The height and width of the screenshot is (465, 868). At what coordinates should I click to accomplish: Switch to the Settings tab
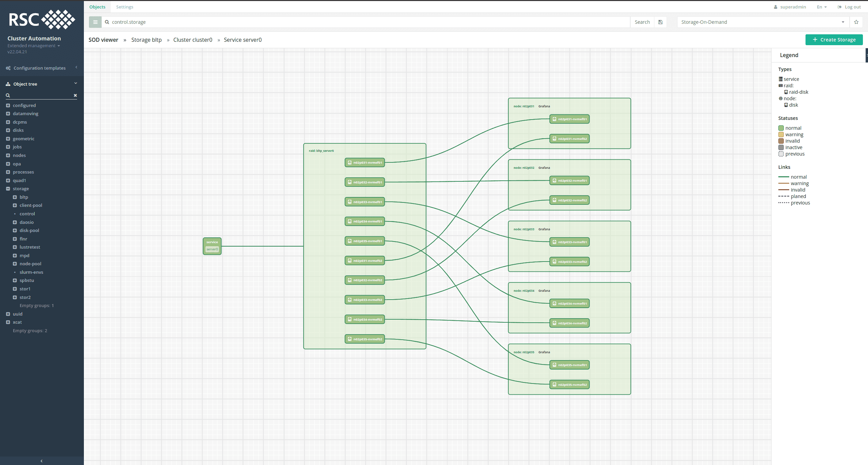[x=125, y=7]
